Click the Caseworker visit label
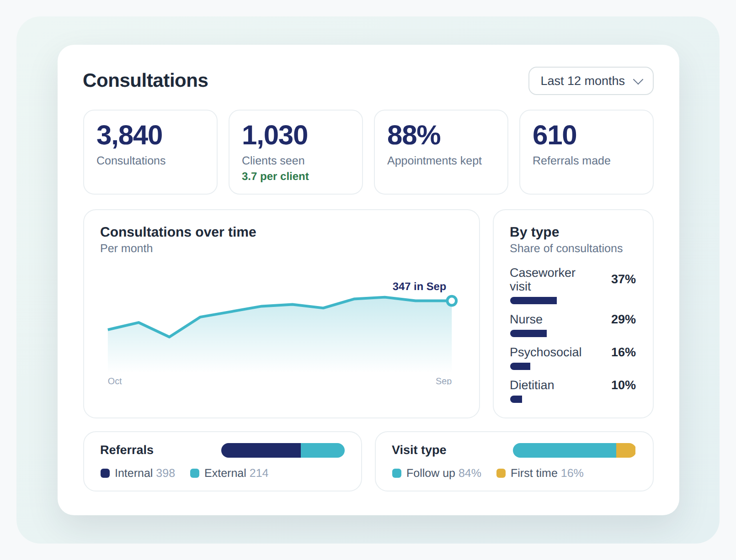Screen dimensions: 736x560 (543, 280)
